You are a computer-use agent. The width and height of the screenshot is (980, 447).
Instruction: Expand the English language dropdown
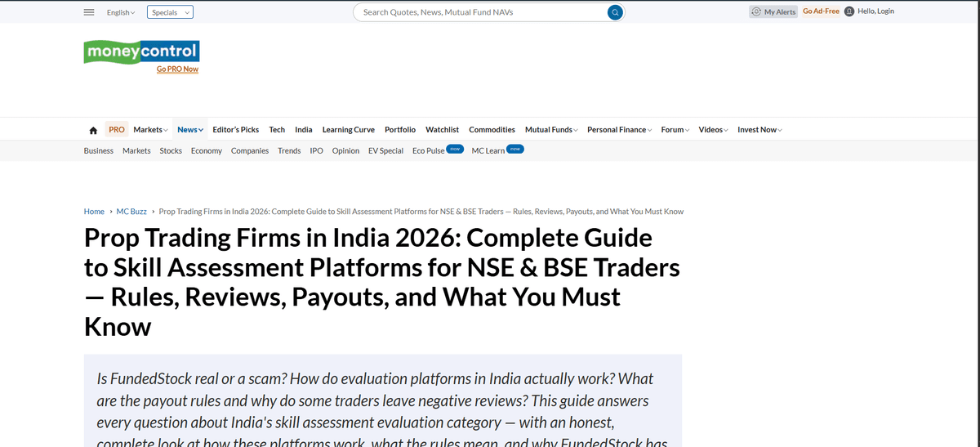point(121,12)
